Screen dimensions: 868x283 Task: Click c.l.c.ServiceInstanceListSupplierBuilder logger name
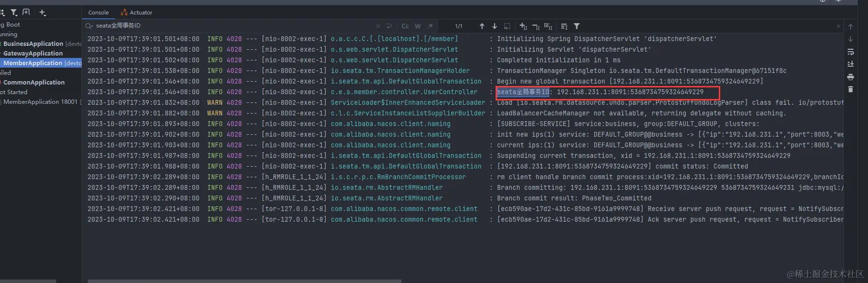point(408,113)
